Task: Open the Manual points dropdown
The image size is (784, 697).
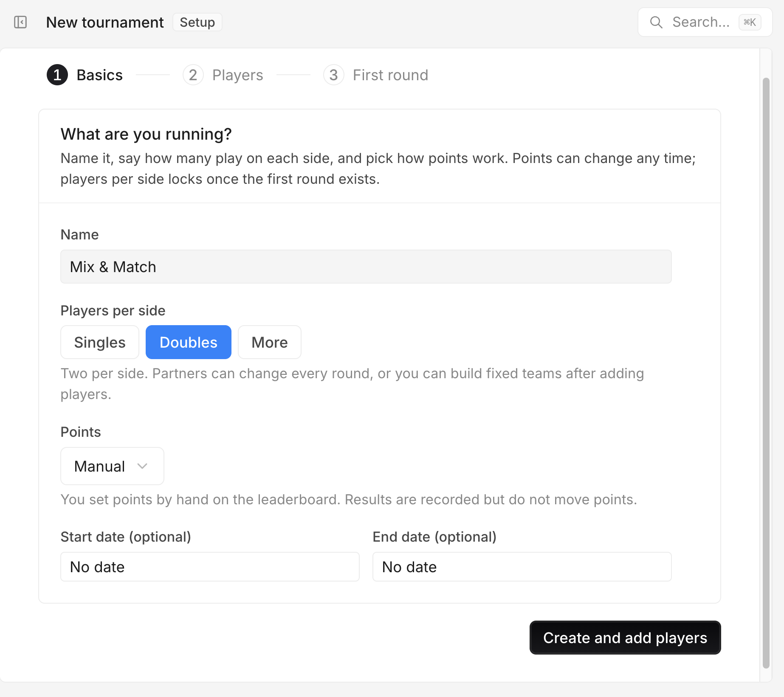Action: [112, 466]
